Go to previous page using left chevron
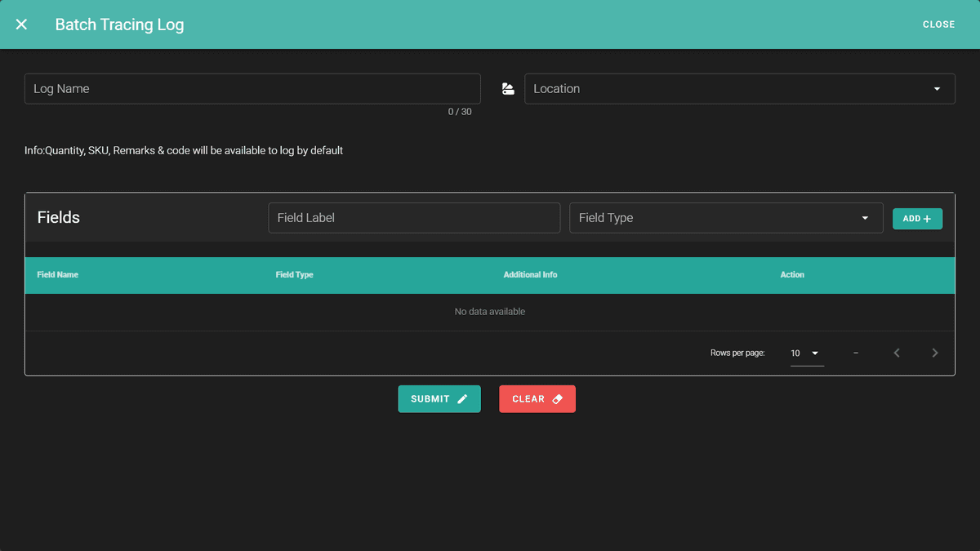The width and height of the screenshot is (980, 551). (x=897, y=353)
